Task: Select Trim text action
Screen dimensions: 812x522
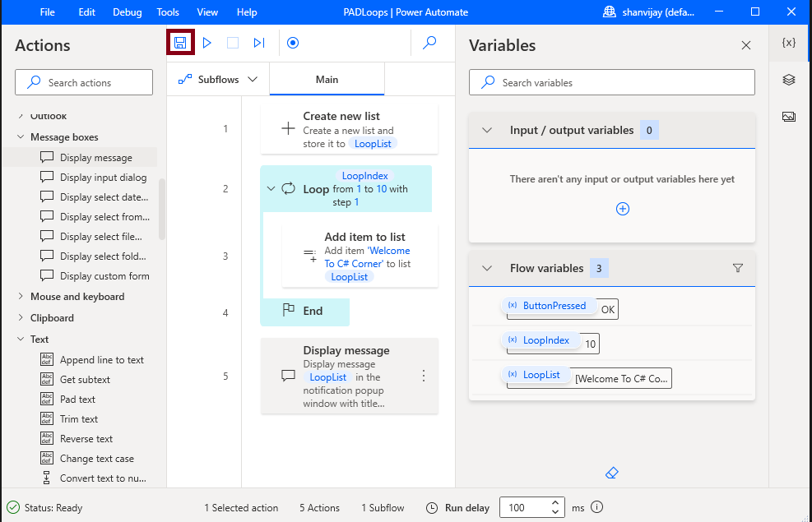Action: (69, 418)
